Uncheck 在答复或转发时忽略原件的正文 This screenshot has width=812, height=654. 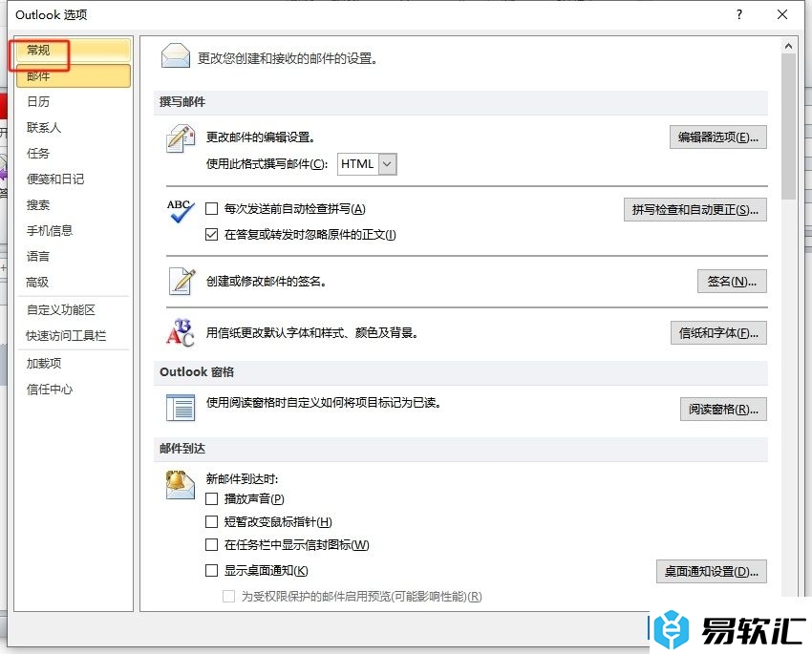pyautogui.click(x=211, y=234)
